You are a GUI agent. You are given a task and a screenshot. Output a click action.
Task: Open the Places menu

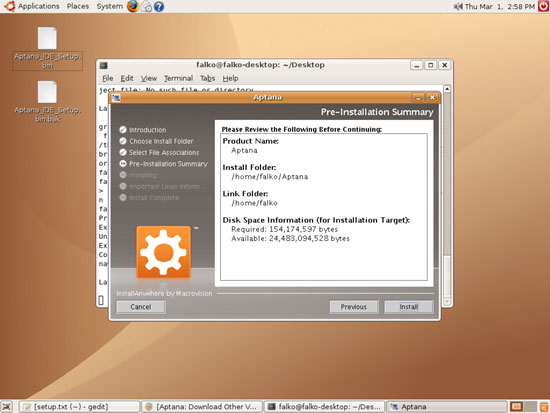click(78, 6)
